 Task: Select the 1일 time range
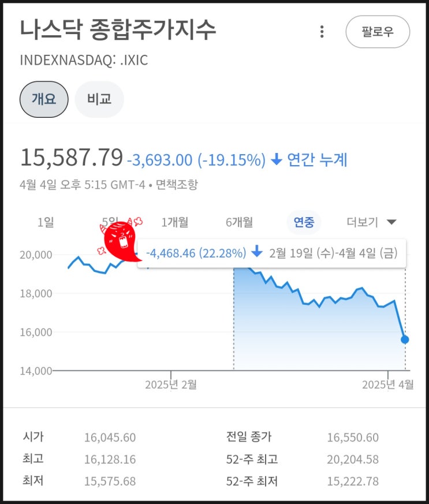pyautogui.click(x=46, y=222)
